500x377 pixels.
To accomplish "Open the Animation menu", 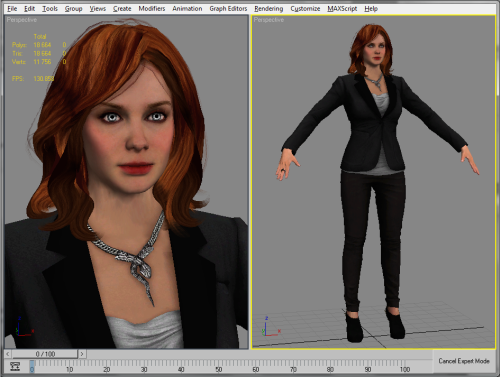I will pos(187,9).
